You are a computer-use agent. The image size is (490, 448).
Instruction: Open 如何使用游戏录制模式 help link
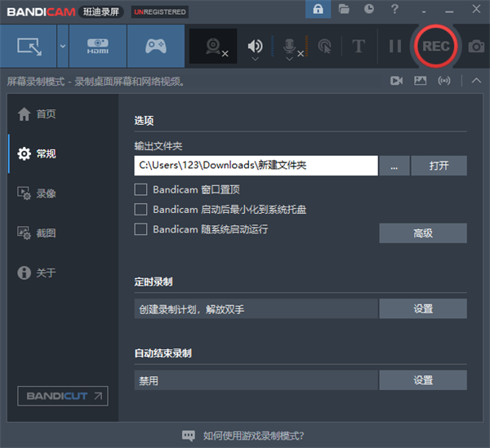(253, 436)
